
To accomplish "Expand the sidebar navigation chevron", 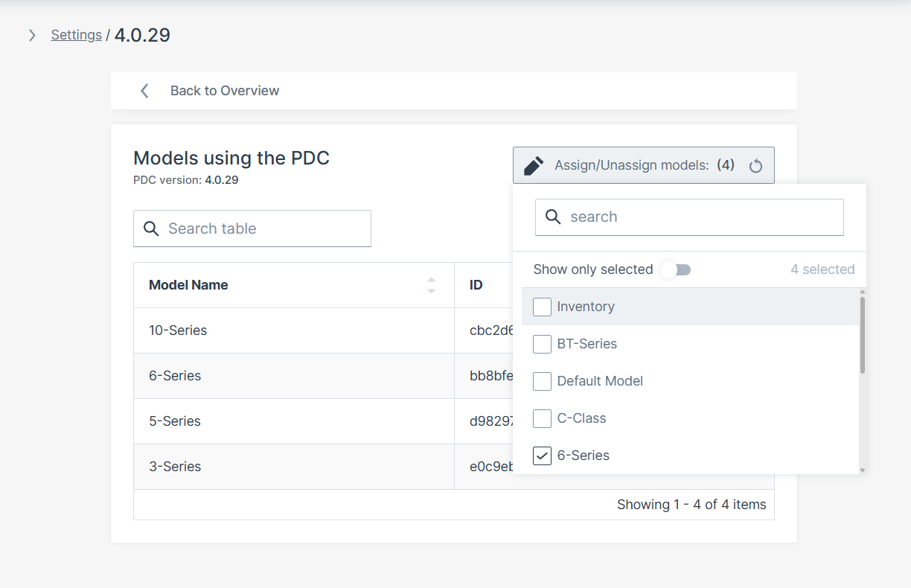I will (x=32, y=35).
